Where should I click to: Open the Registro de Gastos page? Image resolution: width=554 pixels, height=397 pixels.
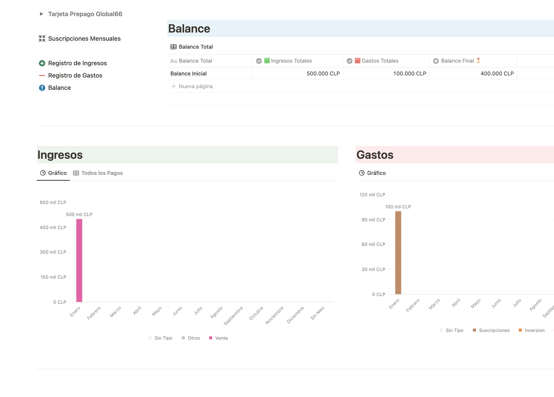click(75, 76)
